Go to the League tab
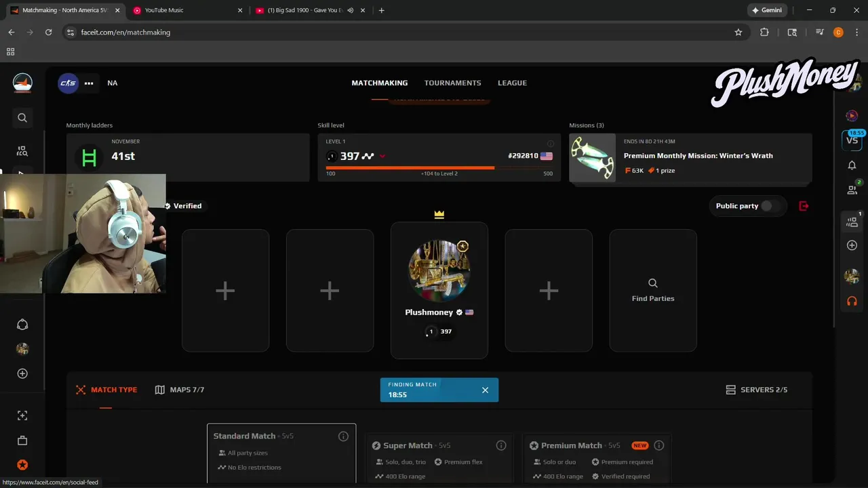Screen dimensions: 868x488 [x=512, y=83]
